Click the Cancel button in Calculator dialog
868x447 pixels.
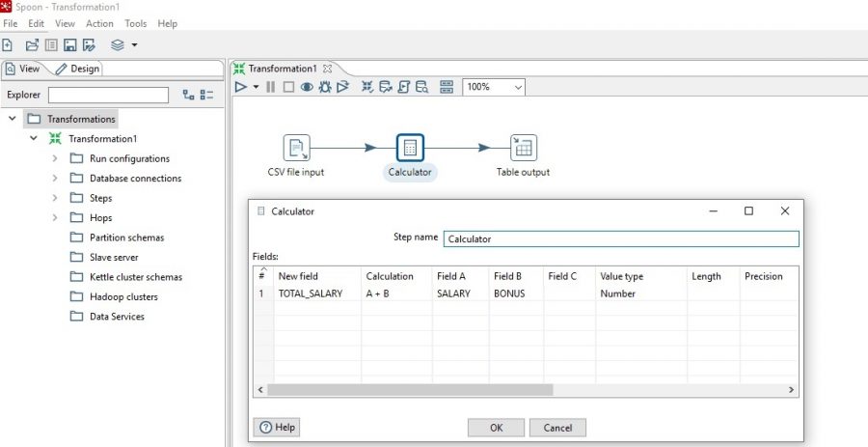557,427
